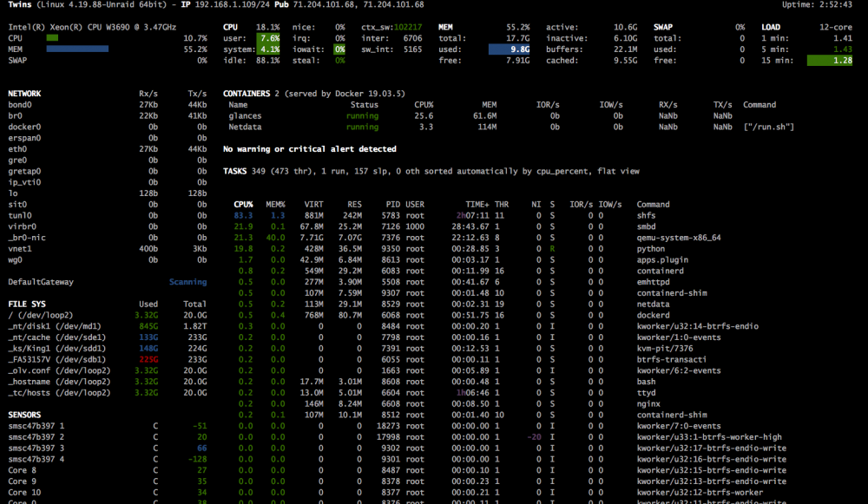Viewport: 868px width, 504px height.
Task: Select the python process command
Action: tap(650, 248)
